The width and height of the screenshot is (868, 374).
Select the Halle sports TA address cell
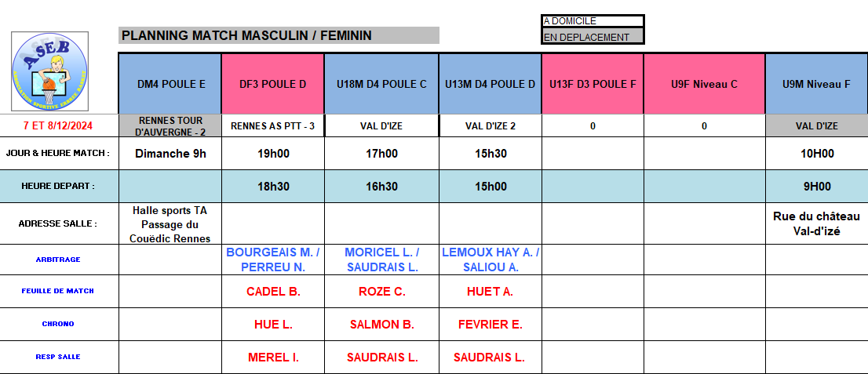click(x=170, y=223)
